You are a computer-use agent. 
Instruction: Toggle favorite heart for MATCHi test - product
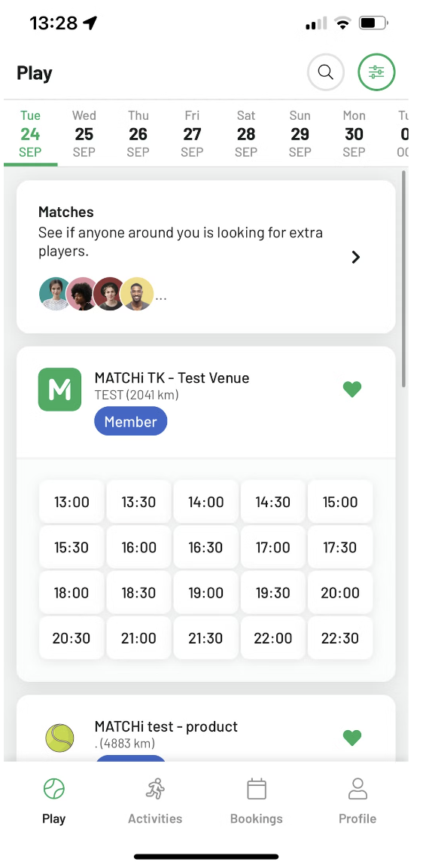[352, 738]
